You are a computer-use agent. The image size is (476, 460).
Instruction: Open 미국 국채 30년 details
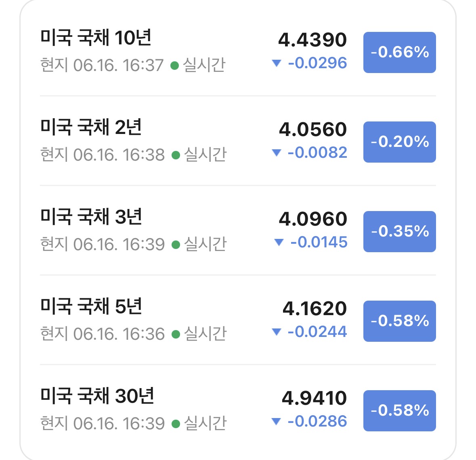coord(238,409)
